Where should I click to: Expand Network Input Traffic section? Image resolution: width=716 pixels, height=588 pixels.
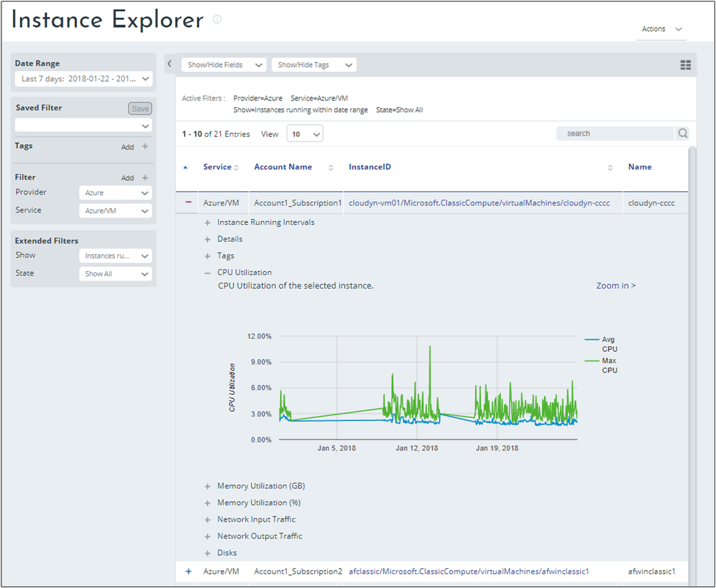click(208, 520)
